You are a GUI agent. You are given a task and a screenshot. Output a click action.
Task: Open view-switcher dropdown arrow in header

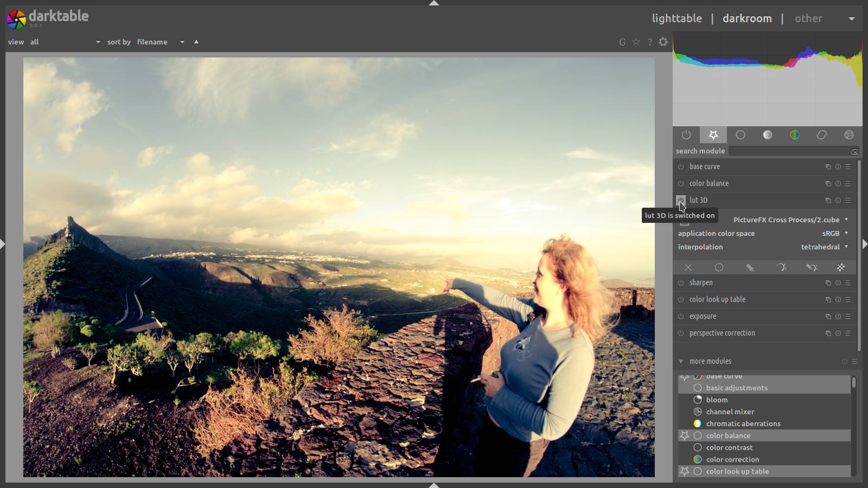click(x=852, y=18)
